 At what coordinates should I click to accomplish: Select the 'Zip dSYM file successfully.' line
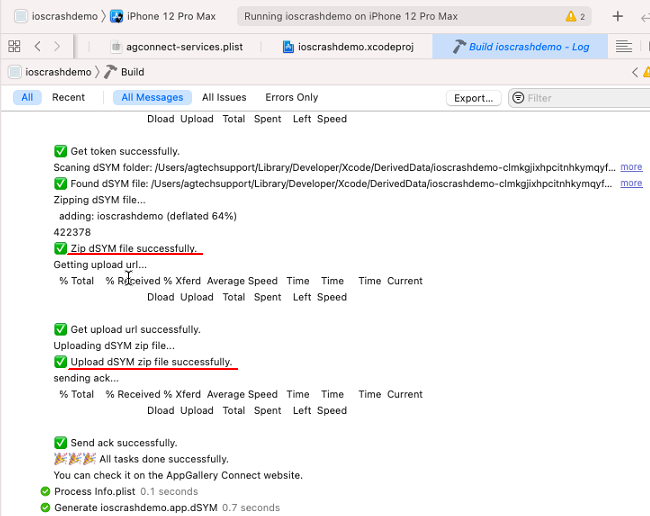coord(133,248)
